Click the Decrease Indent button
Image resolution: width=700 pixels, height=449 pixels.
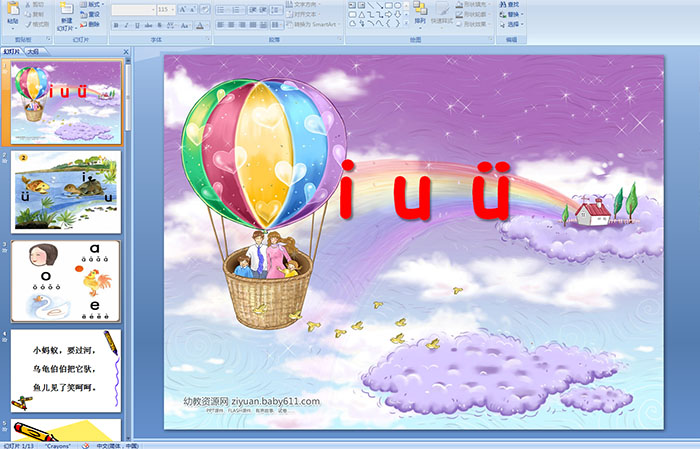[253, 10]
